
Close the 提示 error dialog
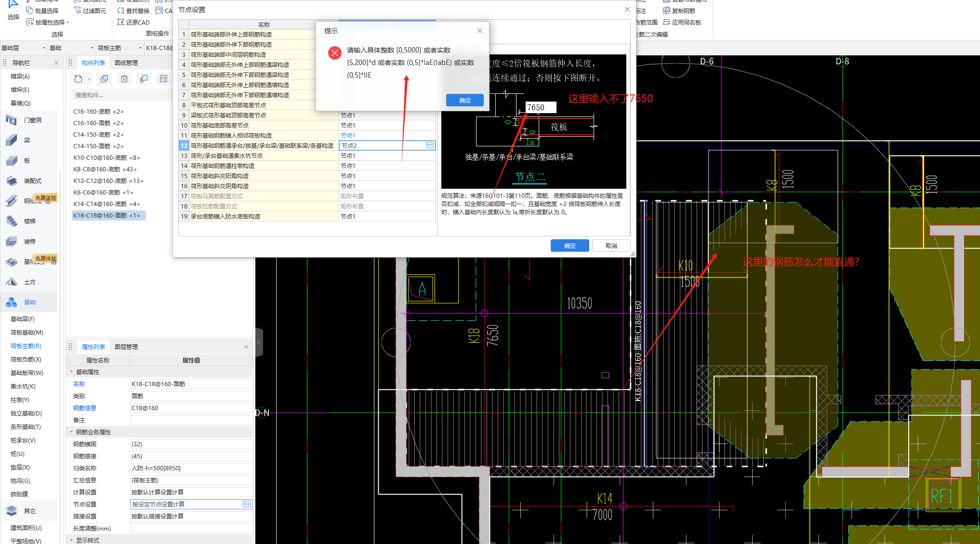[x=480, y=30]
